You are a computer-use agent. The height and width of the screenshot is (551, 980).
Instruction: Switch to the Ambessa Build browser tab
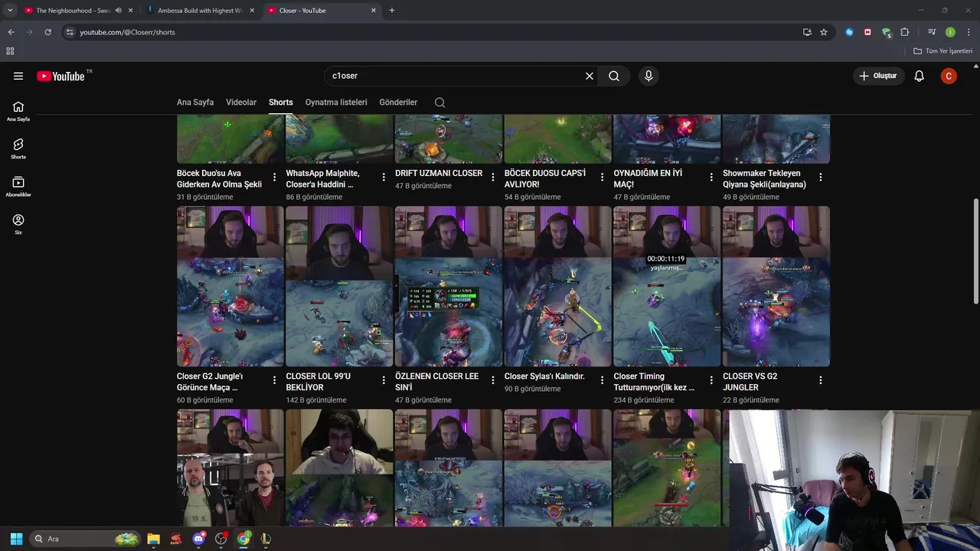tap(201, 11)
